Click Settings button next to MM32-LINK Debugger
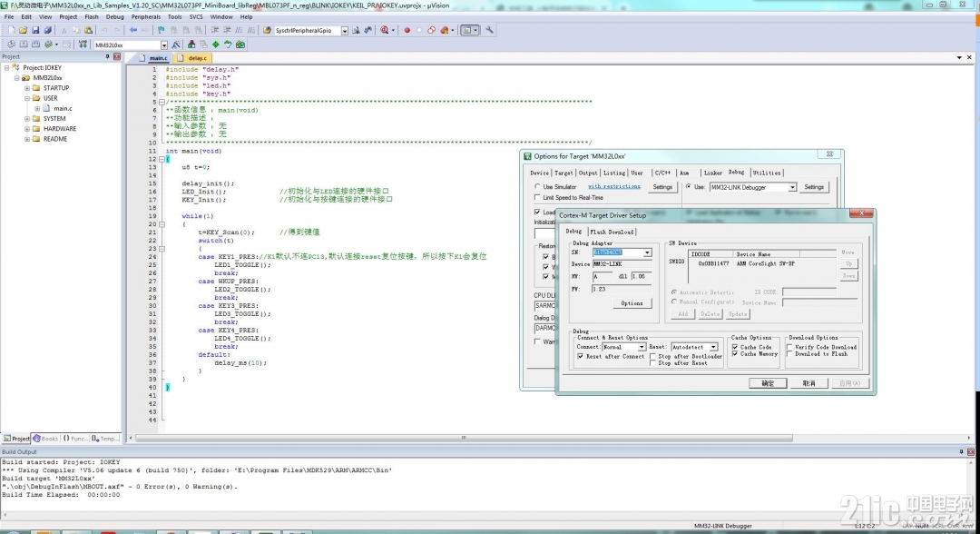This screenshot has width=980, height=534. 814,187
